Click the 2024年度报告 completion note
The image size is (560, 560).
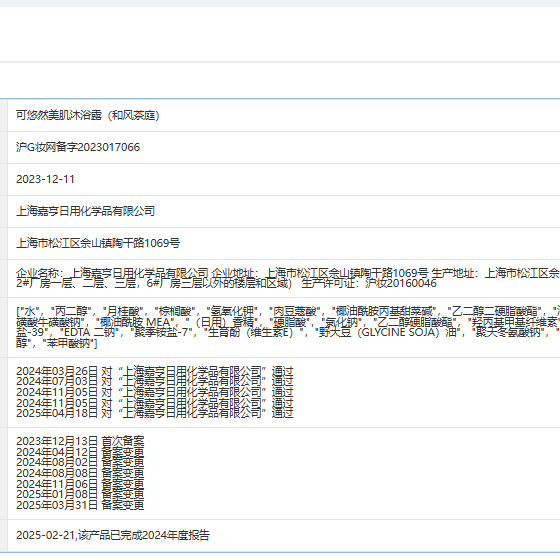[x=113, y=535]
